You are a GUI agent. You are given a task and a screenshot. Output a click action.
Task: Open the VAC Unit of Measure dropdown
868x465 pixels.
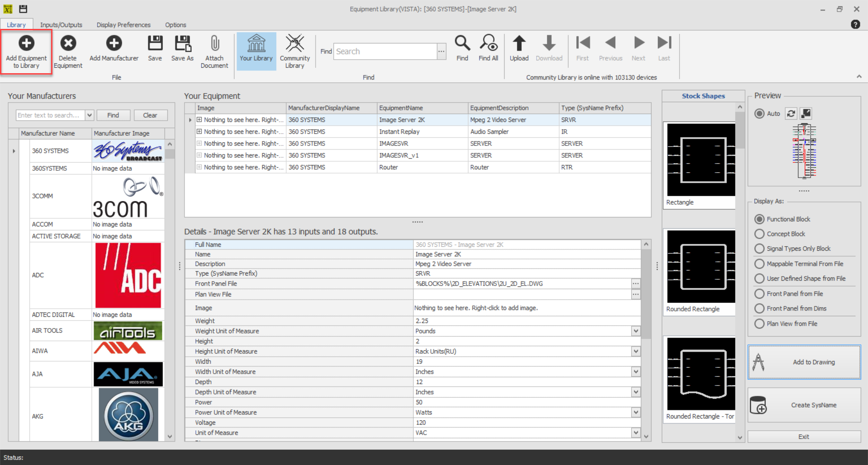[636, 433]
